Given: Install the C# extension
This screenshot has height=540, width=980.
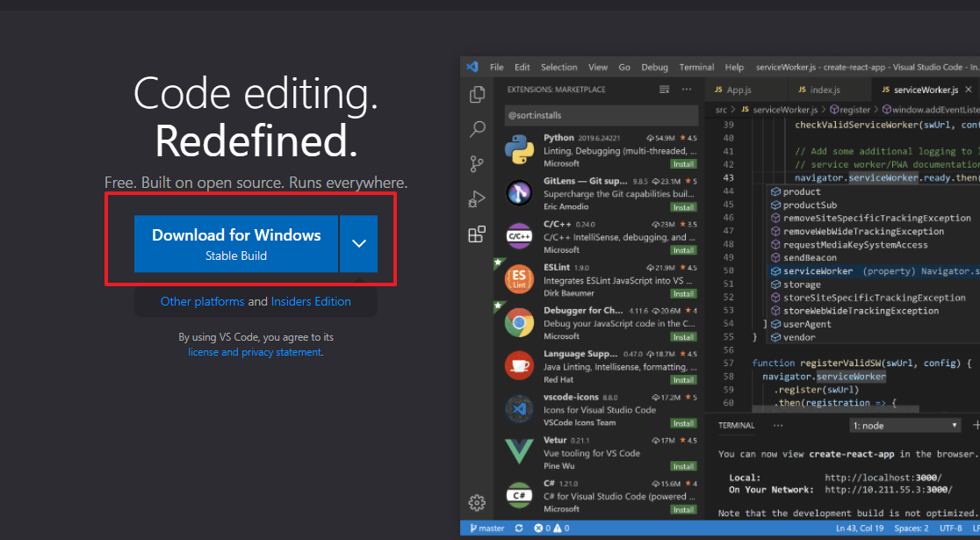Looking at the screenshot, I should pos(683,509).
